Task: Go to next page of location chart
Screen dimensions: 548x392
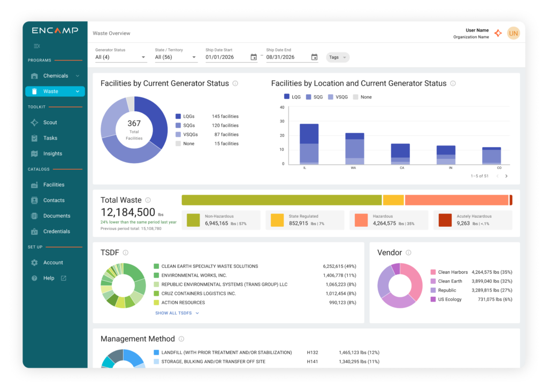Action: tap(506, 176)
